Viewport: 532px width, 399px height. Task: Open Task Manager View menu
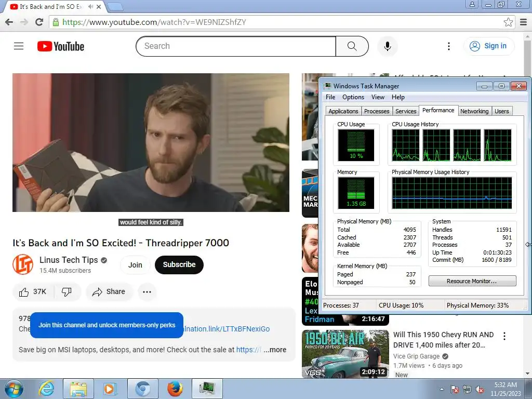click(378, 97)
